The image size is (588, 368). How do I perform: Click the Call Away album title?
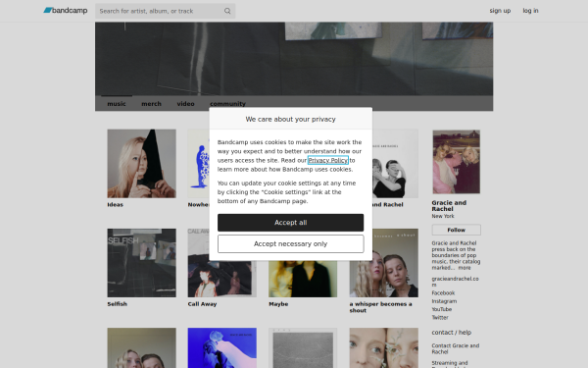pos(202,304)
